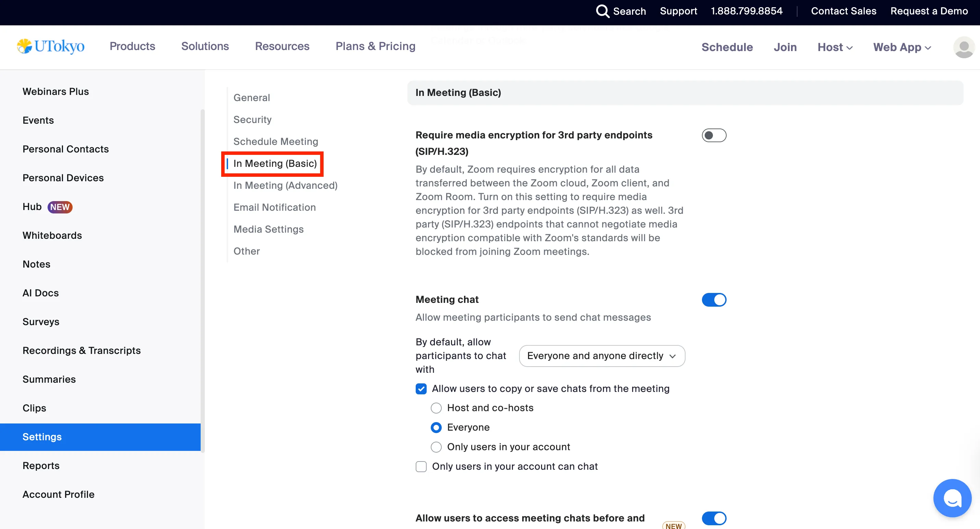Open the chat support bubble

pyautogui.click(x=952, y=498)
